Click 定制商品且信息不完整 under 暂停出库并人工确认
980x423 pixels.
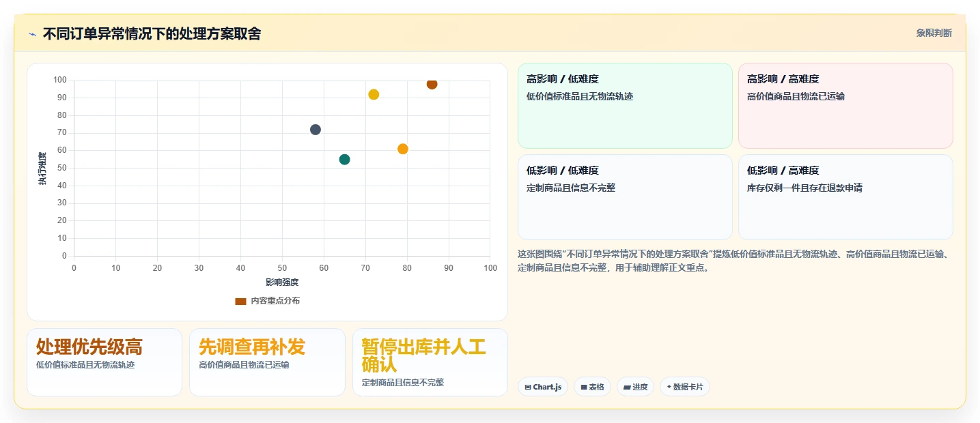coord(403,383)
